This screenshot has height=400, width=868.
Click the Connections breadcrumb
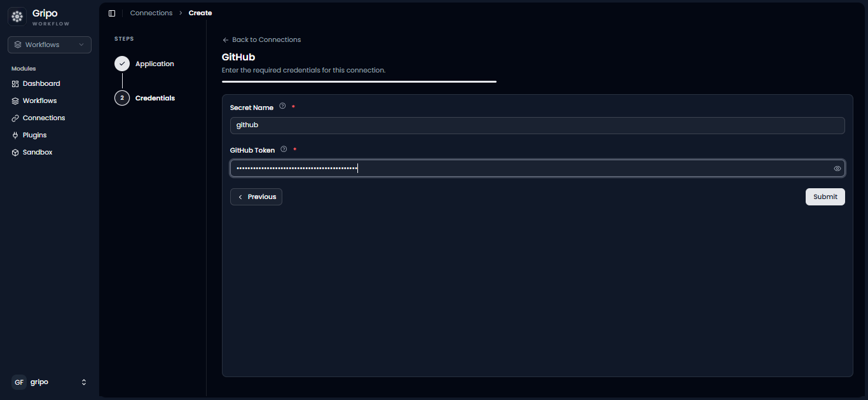point(151,13)
